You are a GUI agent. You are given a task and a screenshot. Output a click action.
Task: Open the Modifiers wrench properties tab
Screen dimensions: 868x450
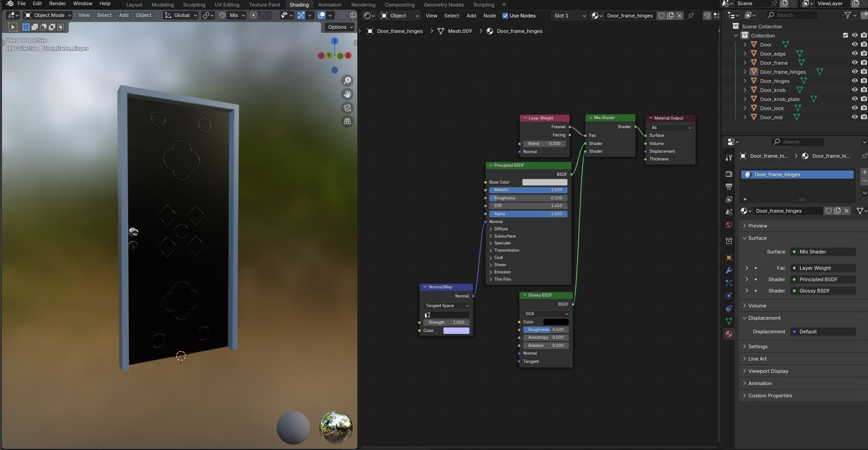pos(729,270)
